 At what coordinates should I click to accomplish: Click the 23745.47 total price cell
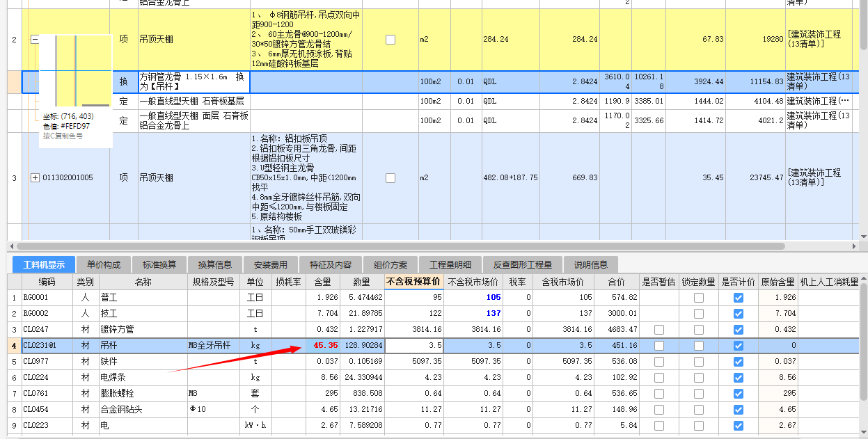tap(755, 178)
